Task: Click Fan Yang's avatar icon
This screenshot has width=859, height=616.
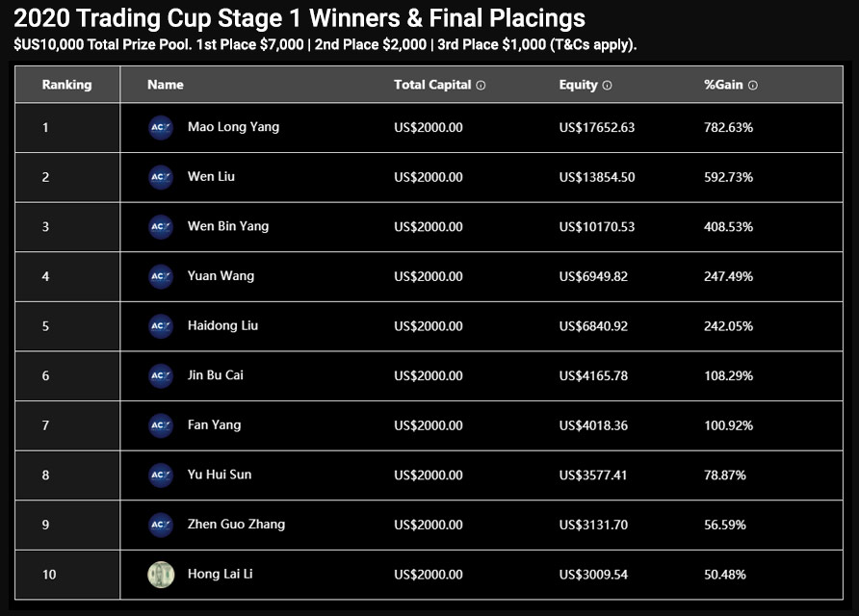Action: [x=160, y=425]
